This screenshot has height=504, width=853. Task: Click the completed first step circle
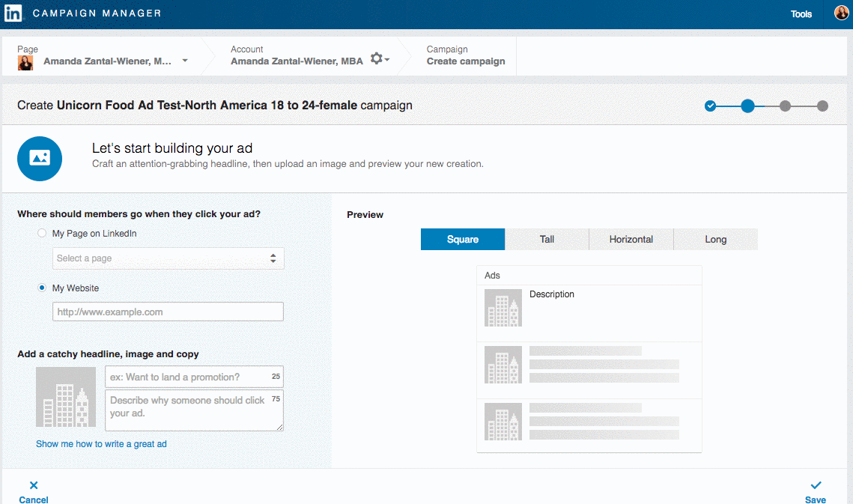(x=711, y=106)
